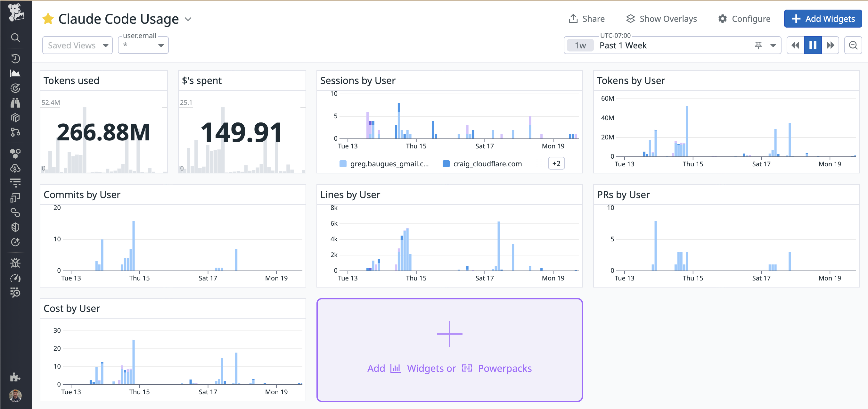The width and height of the screenshot is (868, 409).
Task: Click the tallest bar in Tokens by User
Action: click(x=687, y=131)
